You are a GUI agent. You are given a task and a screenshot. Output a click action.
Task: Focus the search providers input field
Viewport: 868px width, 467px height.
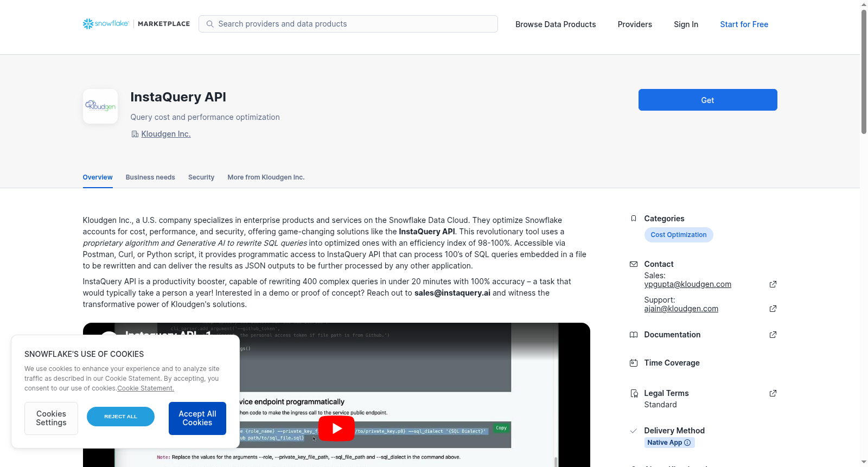tap(348, 24)
